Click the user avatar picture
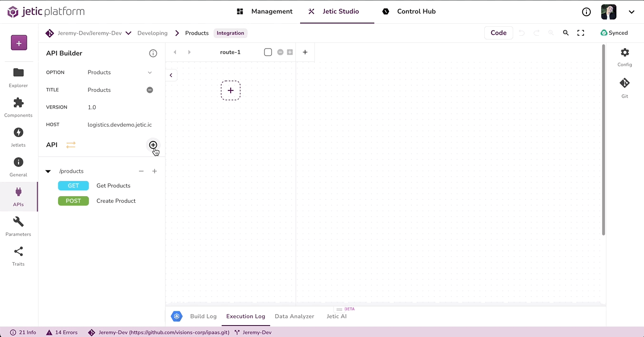The image size is (644, 337). pos(609,12)
